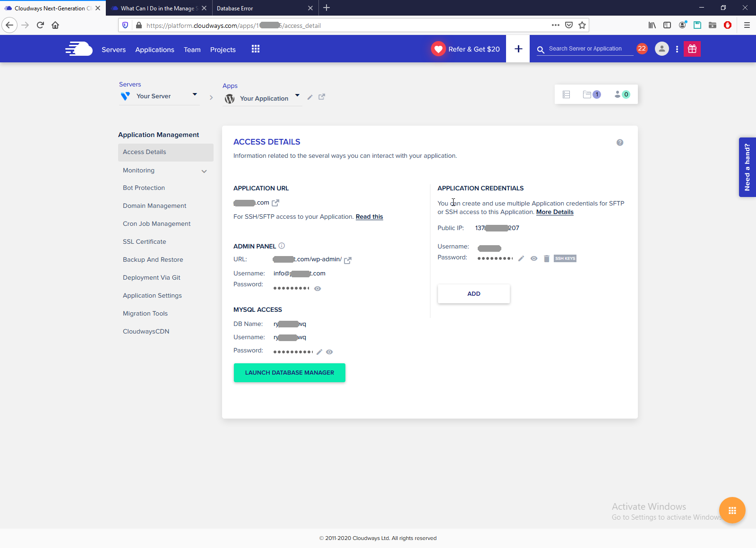Open the Access Details help question icon
The height and width of the screenshot is (548, 756).
[620, 143]
